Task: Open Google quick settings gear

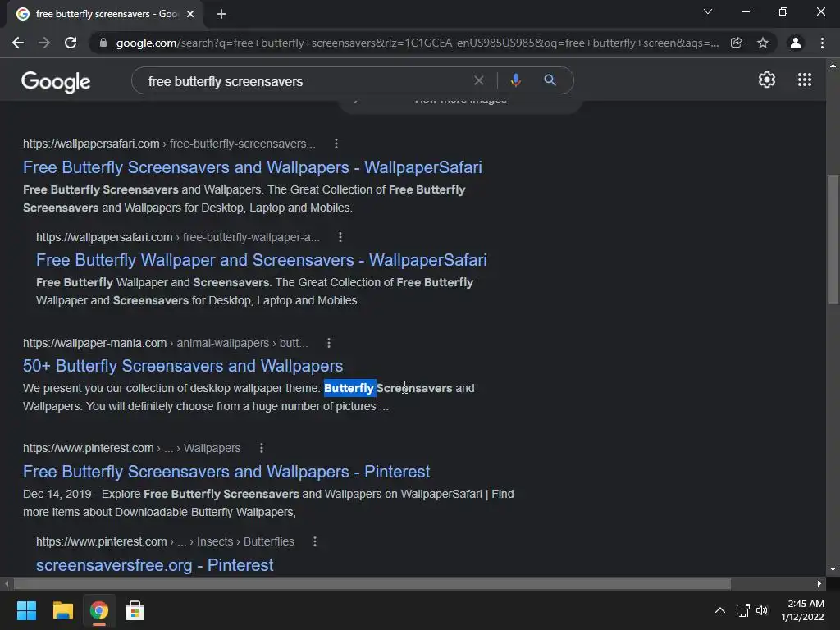Action: [x=767, y=80]
